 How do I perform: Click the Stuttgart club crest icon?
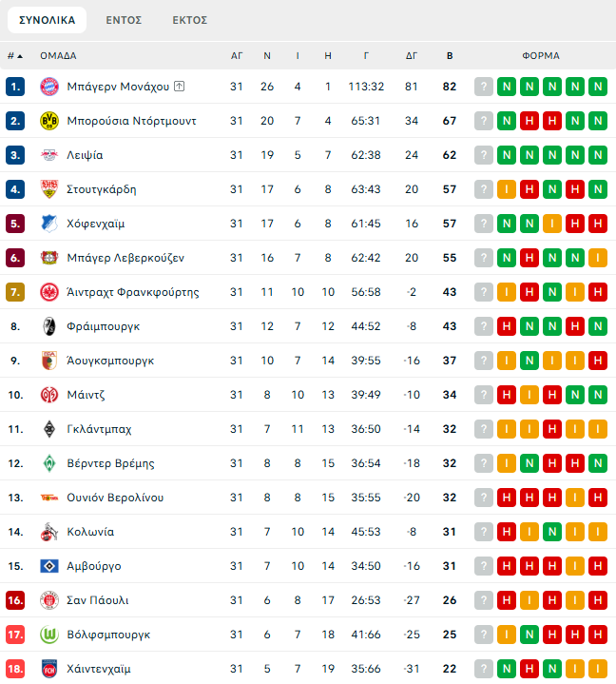pos(49,189)
